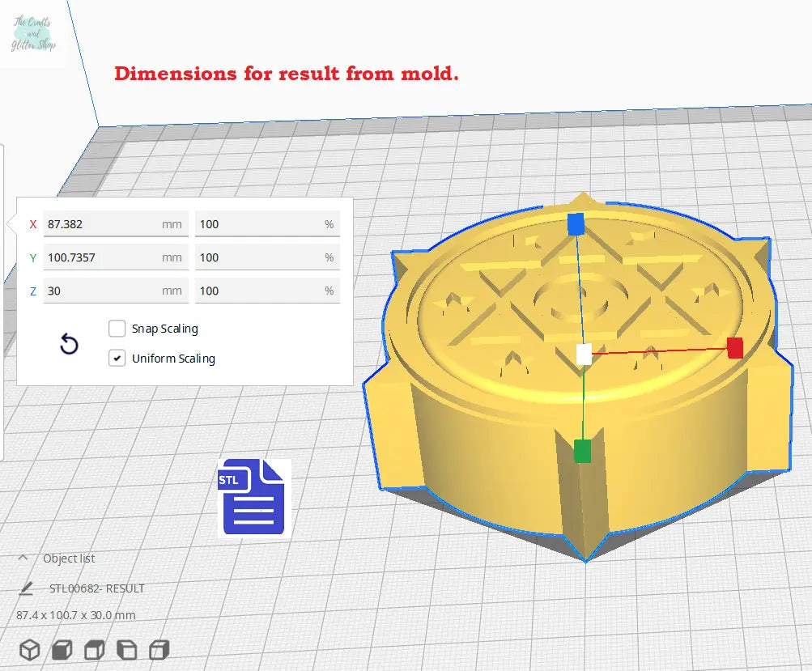Click the white center uniform scale handle

pyautogui.click(x=584, y=354)
